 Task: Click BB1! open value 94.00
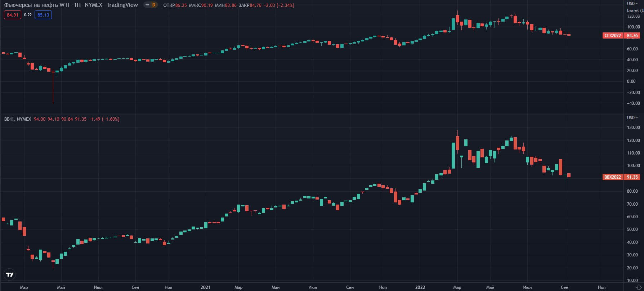click(40, 119)
